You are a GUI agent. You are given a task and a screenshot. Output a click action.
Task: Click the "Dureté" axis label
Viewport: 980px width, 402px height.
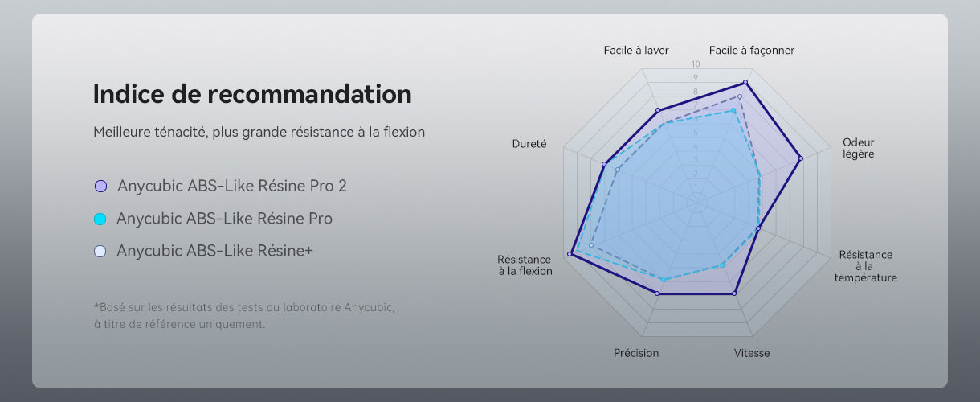click(x=529, y=144)
